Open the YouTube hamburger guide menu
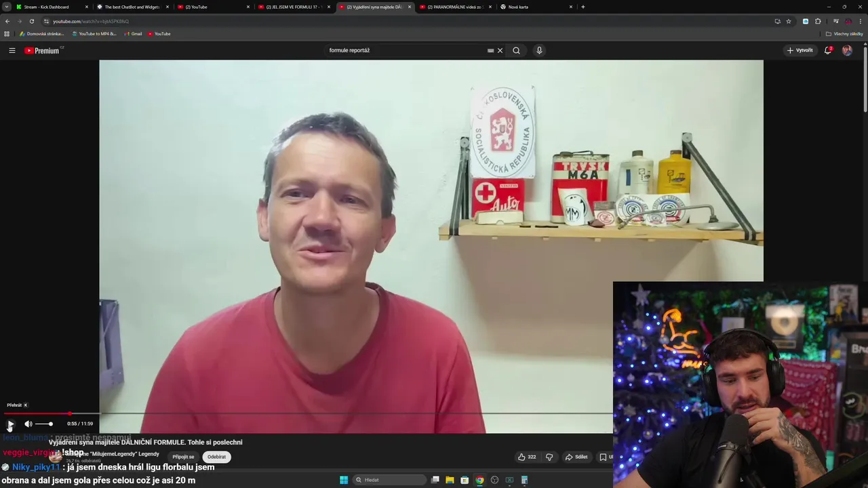This screenshot has height=488, width=868. coord(12,50)
